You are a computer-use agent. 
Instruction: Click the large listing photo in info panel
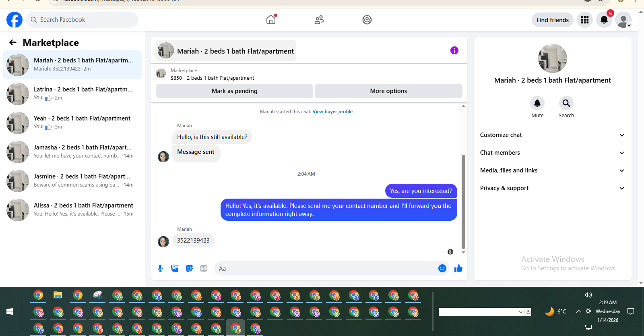553,58
